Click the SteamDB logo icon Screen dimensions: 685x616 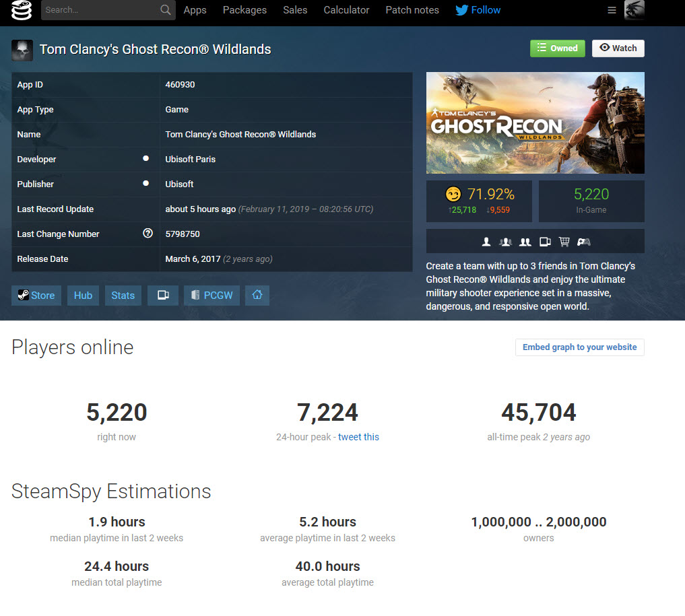pos(22,10)
